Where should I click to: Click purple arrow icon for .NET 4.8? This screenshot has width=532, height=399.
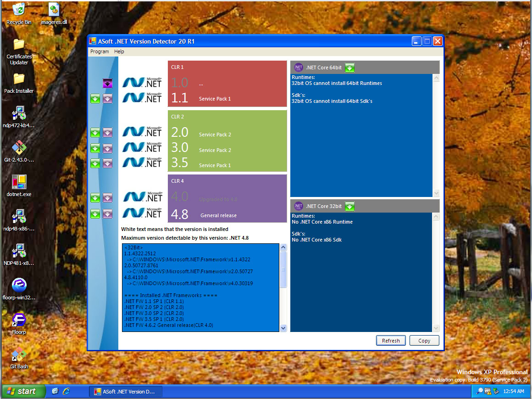(108, 214)
